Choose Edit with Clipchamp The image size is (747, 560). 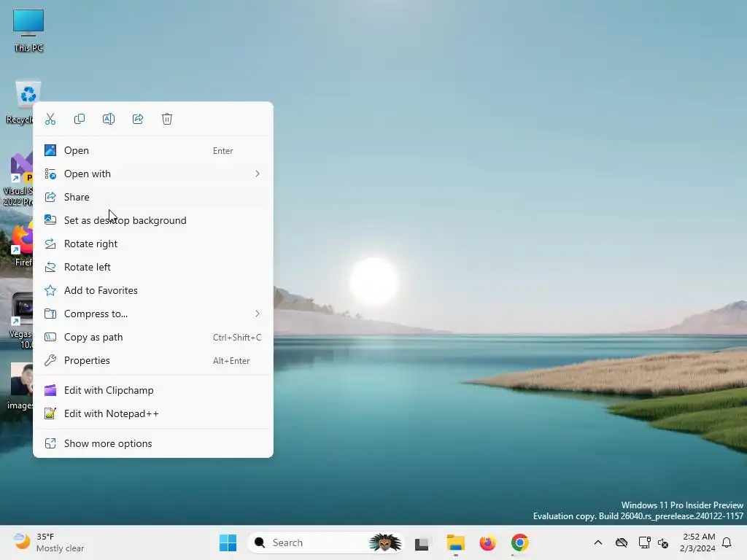(x=153, y=391)
